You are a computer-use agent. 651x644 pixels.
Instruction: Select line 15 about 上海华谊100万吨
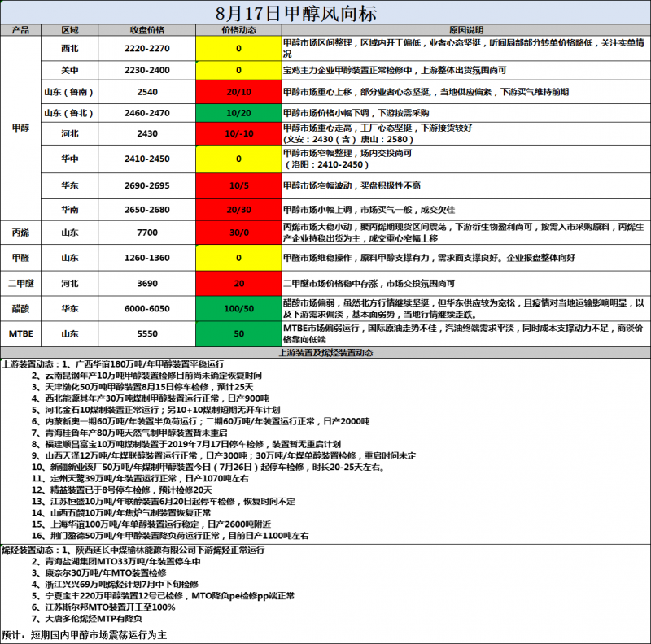151,524
